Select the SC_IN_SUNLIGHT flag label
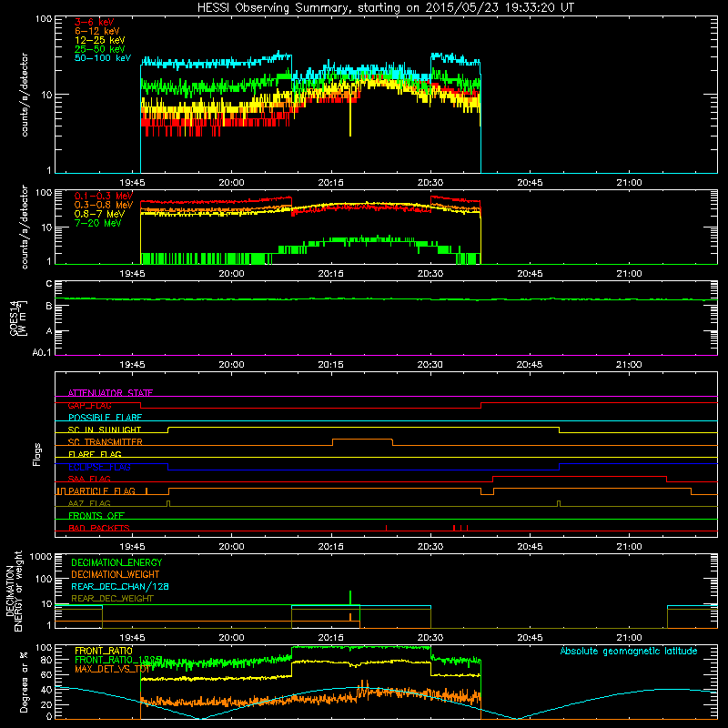Screen dimensions: 728x728 pyautogui.click(x=105, y=430)
